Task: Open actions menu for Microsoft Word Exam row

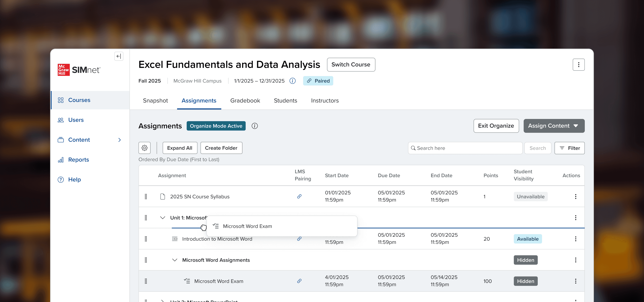Action: click(575, 281)
